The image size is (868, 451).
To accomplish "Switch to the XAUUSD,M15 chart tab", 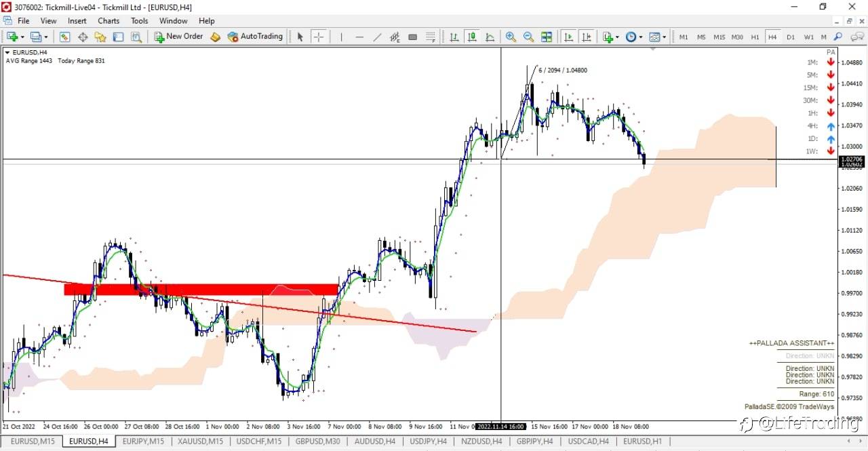I will pos(200,442).
